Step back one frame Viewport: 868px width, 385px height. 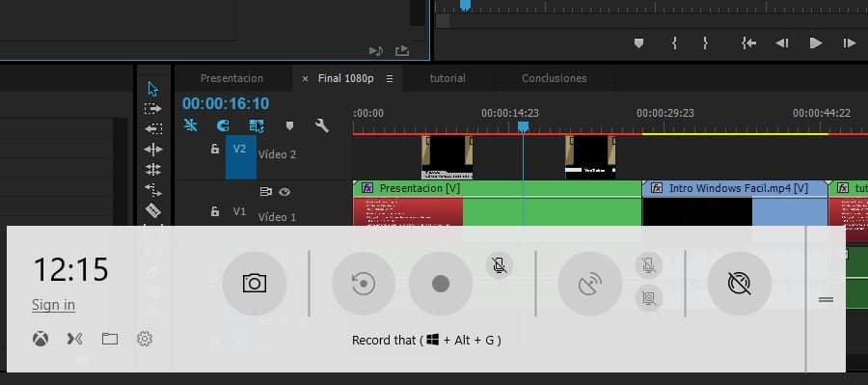pyautogui.click(x=781, y=42)
